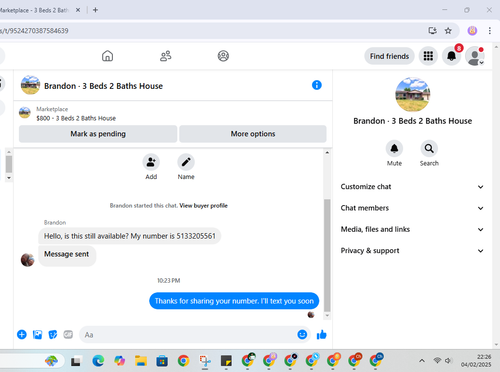Click Brandon's avatar beside Message sent
The image size is (500, 372).
click(x=27, y=260)
